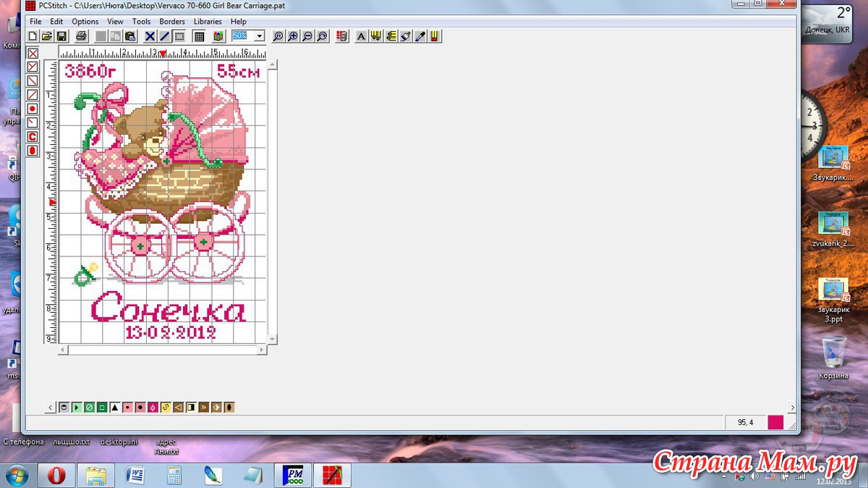This screenshot has height=488, width=868.
Task: Open the File menu
Action: (x=35, y=22)
